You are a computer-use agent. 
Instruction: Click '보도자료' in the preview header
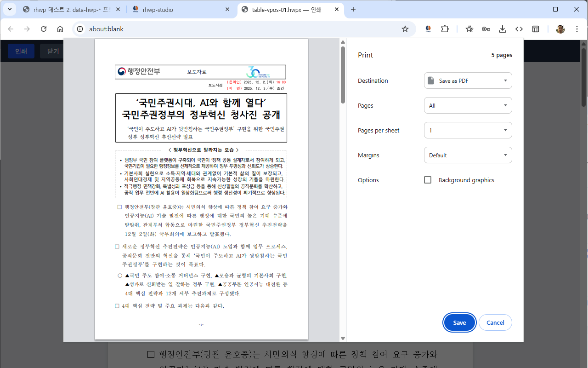pos(197,72)
